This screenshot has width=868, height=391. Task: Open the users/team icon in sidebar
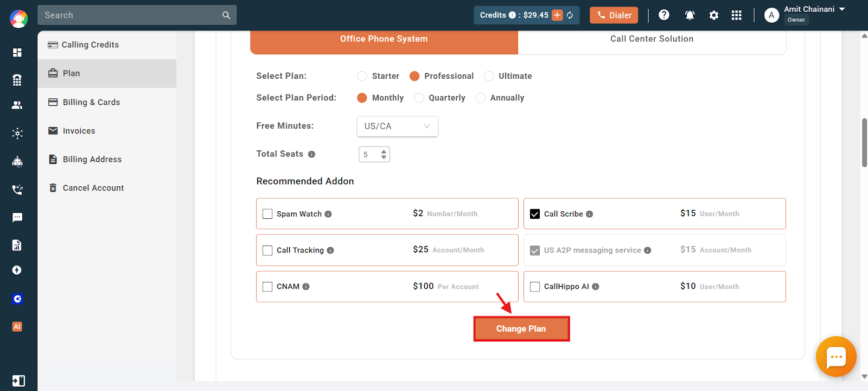pos(17,105)
